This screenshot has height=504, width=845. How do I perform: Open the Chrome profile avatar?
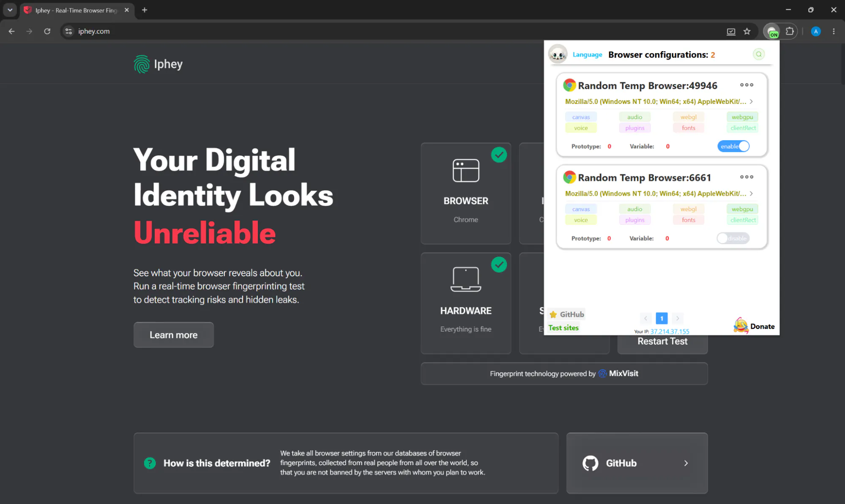coord(816,31)
